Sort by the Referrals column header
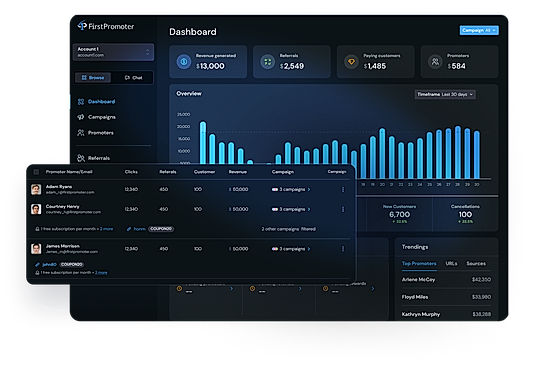The image size is (543, 368). click(168, 172)
